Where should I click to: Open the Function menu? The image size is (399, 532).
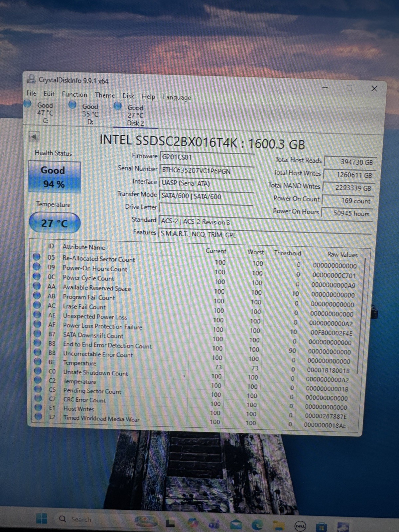point(74,94)
